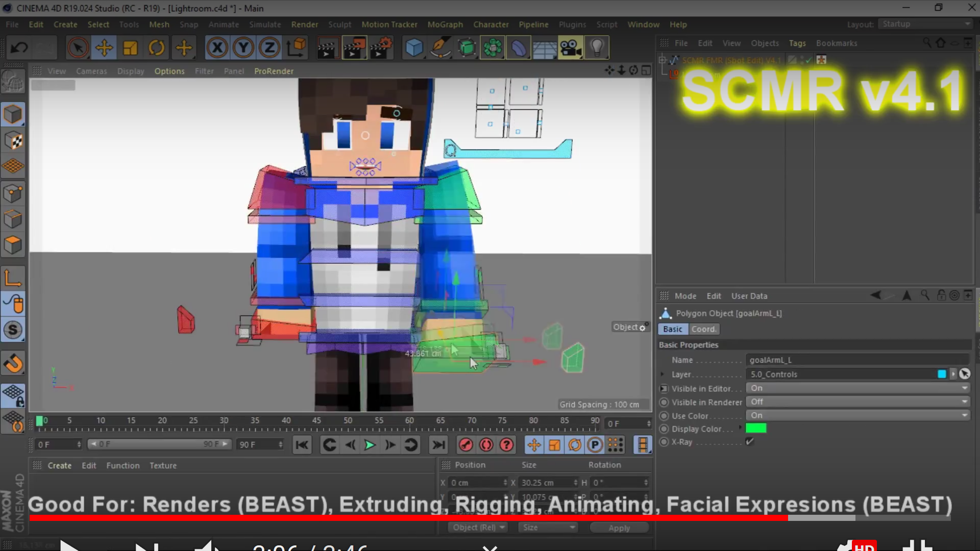Toggle Display Color animation dot
This screenshot has height=551, width=980.
point(664,429)
